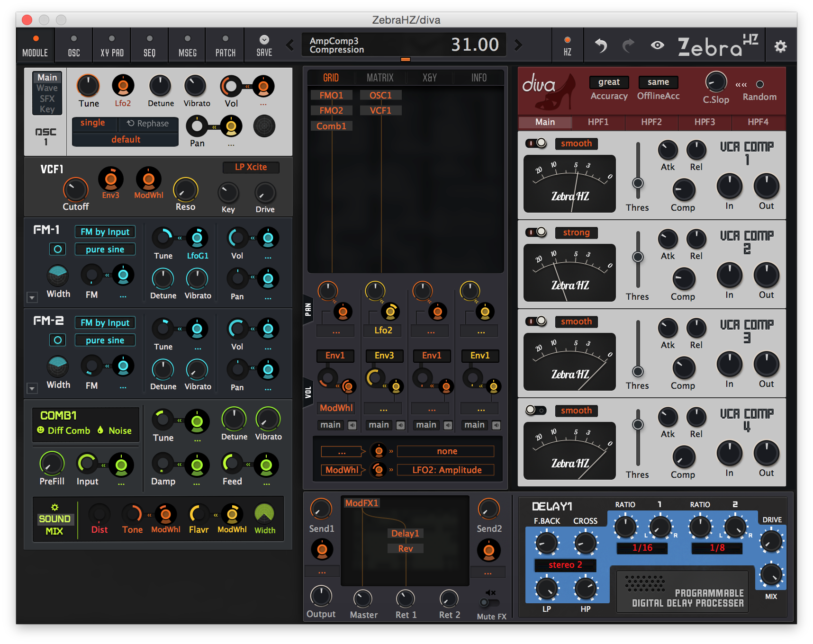813x644 pixels.
Task: Click the VCF1 Drive knob
Action: click(x=265, y=193)
